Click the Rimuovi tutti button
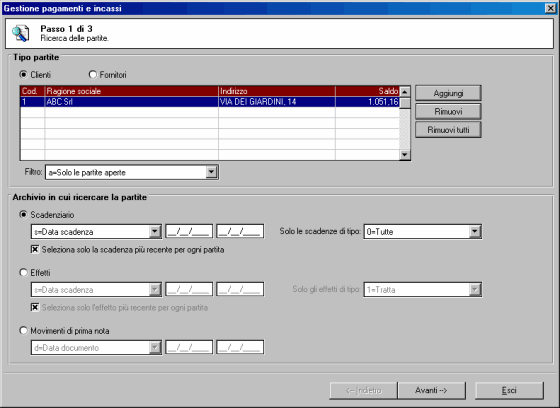Image resolution: width=560 pixels, height=408 pixels. coord(448,130)
